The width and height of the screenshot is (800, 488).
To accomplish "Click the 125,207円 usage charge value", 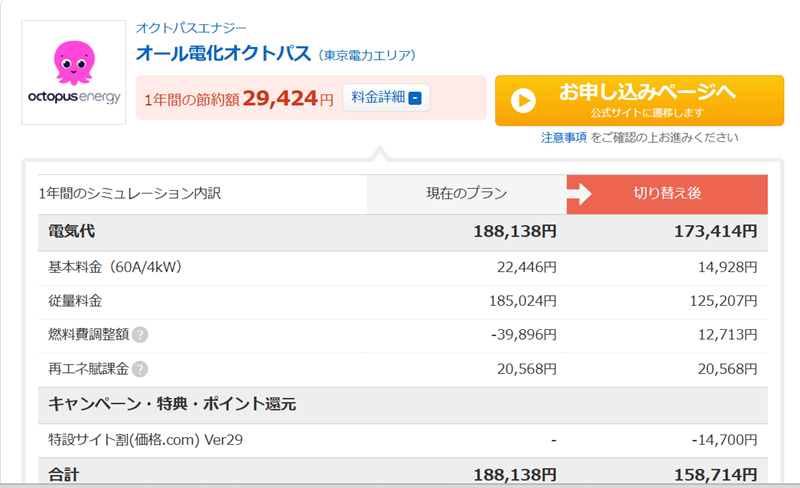I will (723, 301).
